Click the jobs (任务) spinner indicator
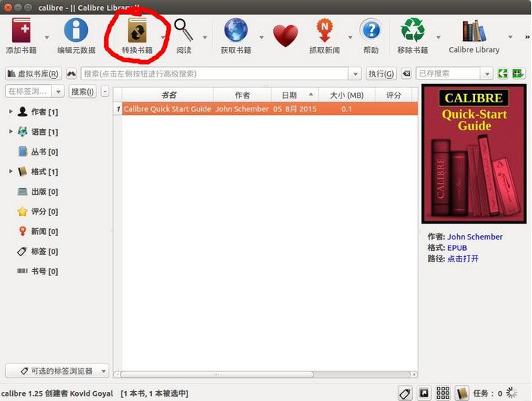 tap(512, 393)
